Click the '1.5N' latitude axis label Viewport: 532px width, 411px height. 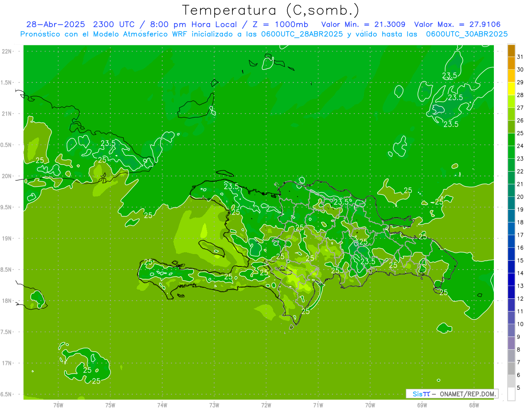pos(7,82)
